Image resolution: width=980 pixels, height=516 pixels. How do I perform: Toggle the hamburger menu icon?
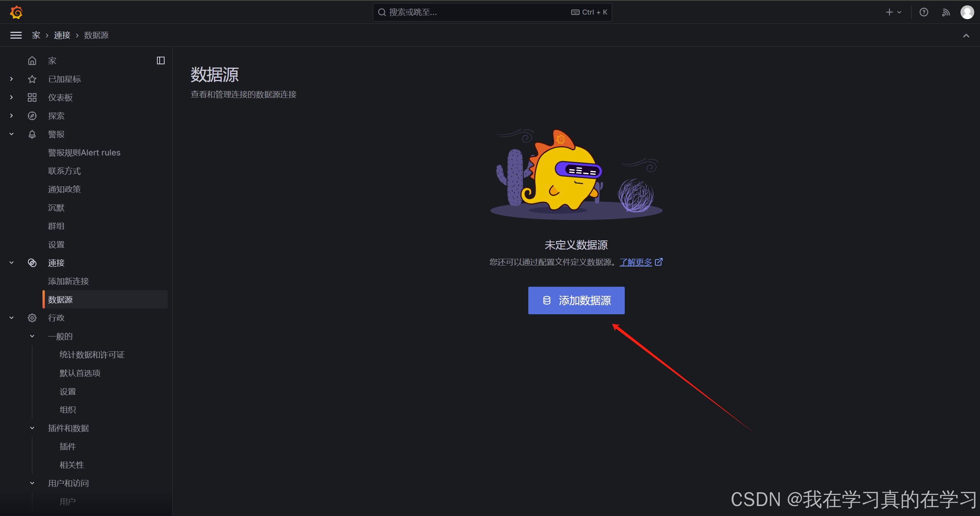[16, 35]
